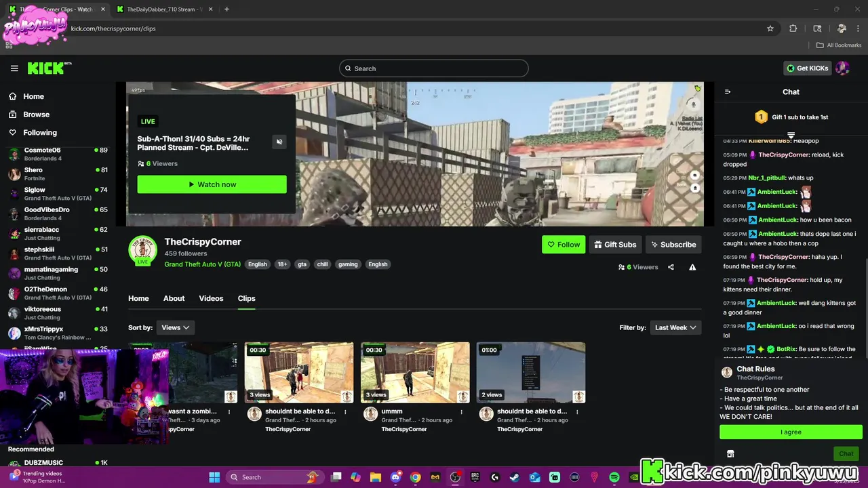Unmute the stream preview speaker icon

279,142
